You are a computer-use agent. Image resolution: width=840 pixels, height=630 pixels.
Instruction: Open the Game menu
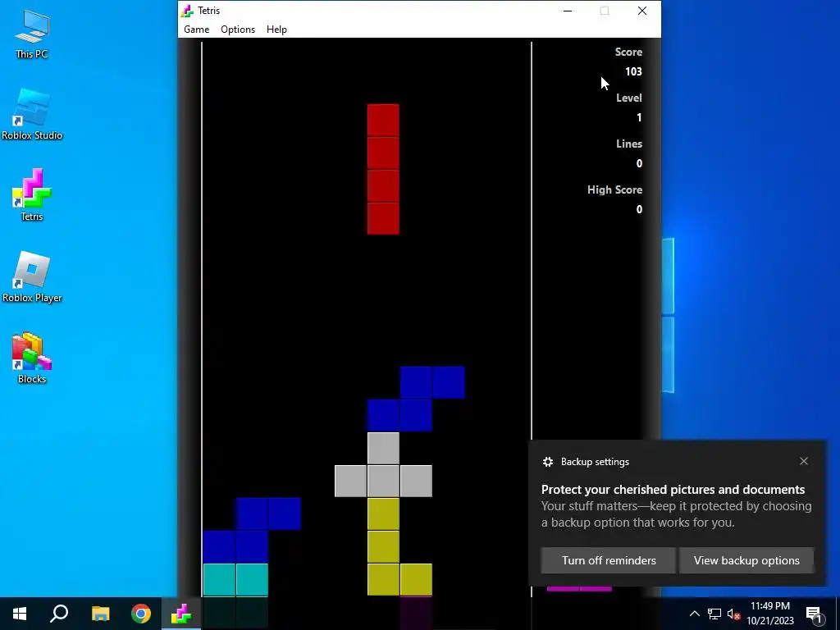[x=196, y=30]
